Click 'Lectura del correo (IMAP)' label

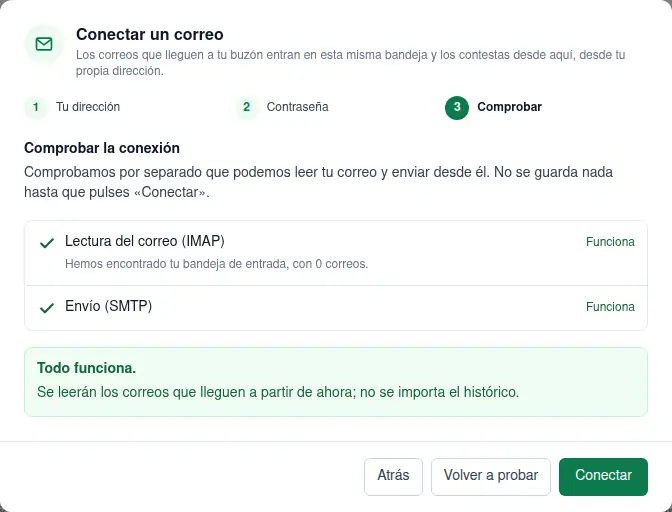click(145, 241)
